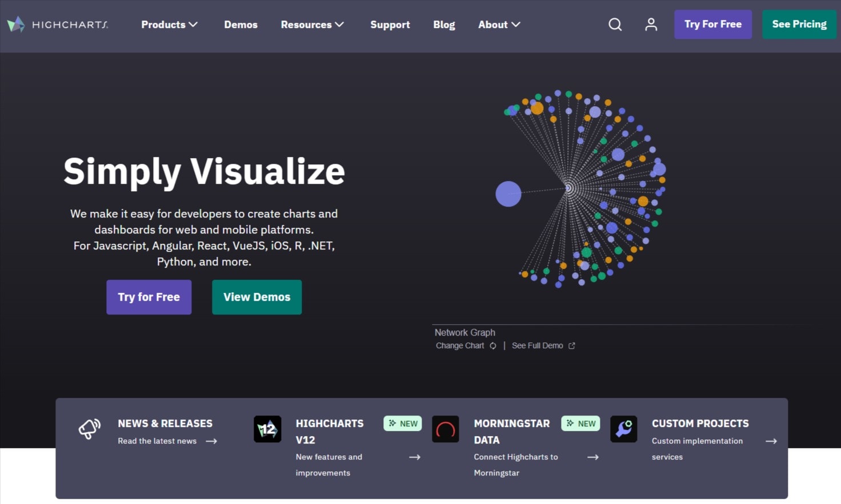Click the wrench icon for Custom Projects

624,429
